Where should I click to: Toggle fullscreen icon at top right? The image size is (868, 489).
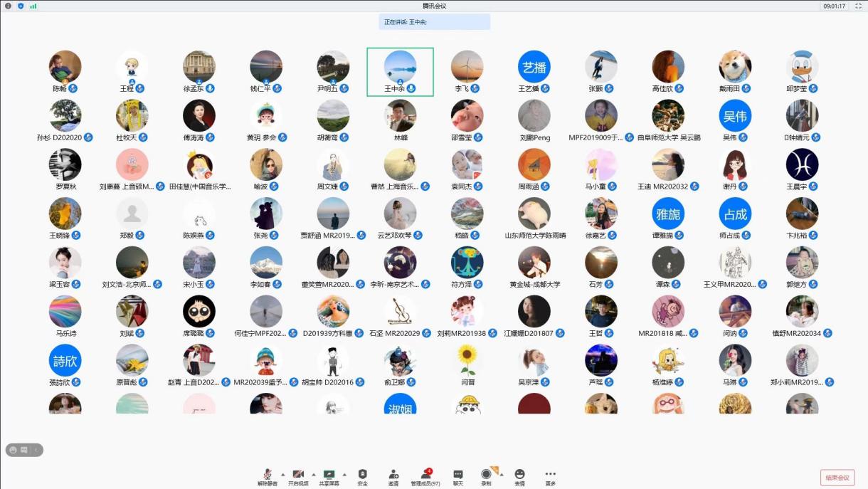point(858,6)
